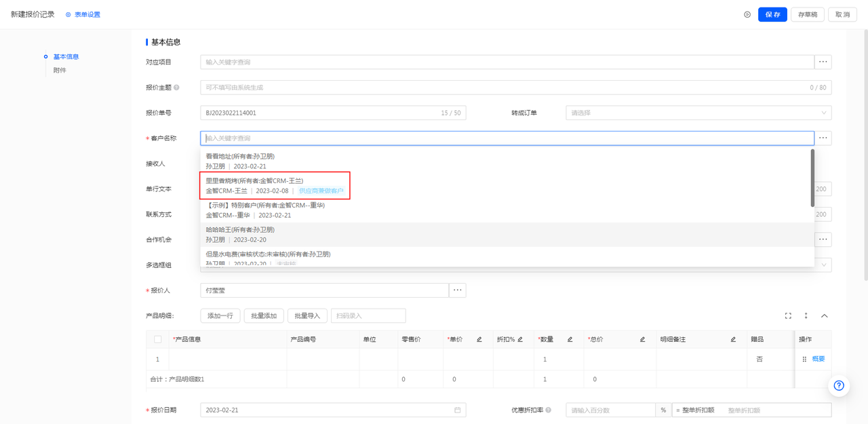
Task: Select customer 里里香烧烤 from the list
Action: point(507,186)
